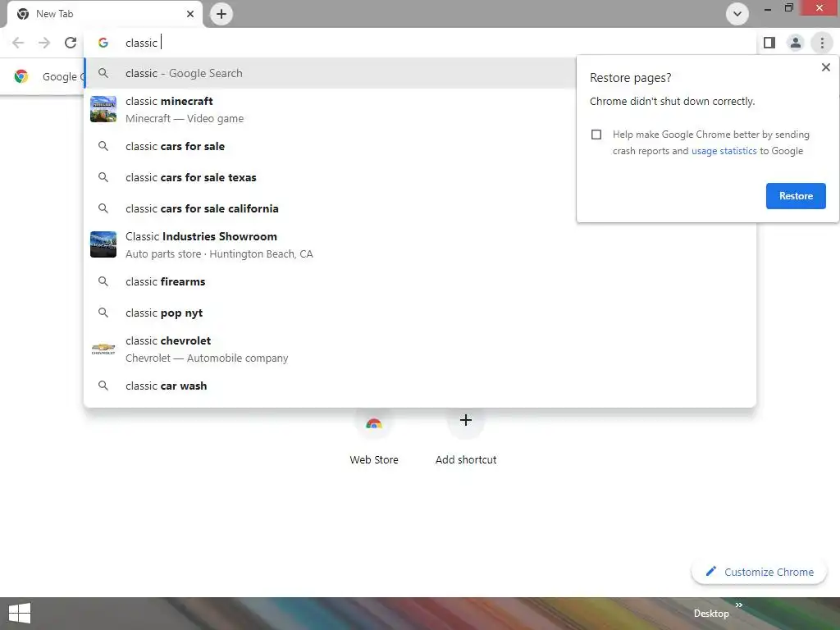Screen dimensions: 840x630
Task: Open Customize Chrome button
Action: [x=759, y=572]
